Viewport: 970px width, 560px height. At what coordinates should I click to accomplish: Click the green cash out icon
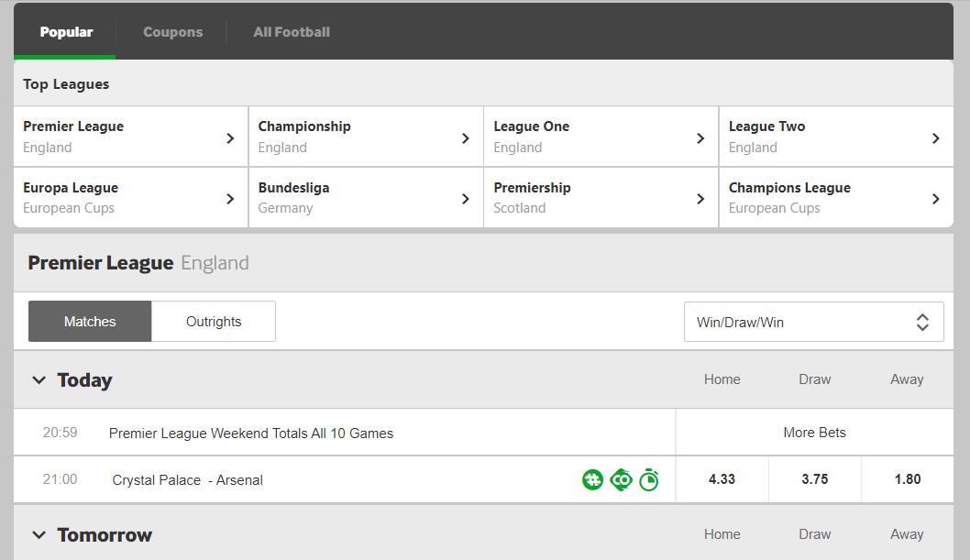point(621,479)
